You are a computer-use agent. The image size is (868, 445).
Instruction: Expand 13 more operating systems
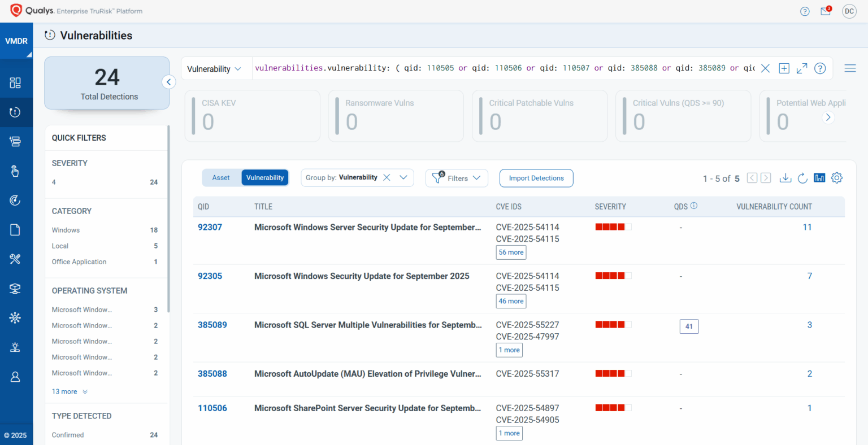pyautogui.click(x=66, y=391)
